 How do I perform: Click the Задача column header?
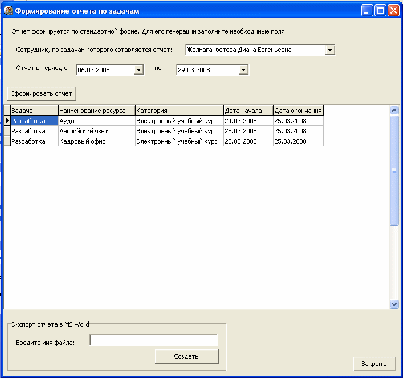click(34, 110)
